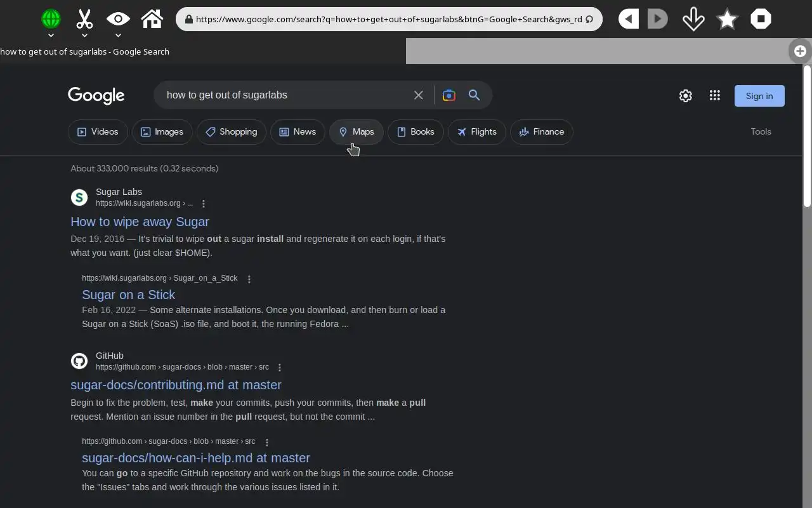The image size is (812, 508).
Task: Clear the Google search box
Action: click(x=419, y=95)
